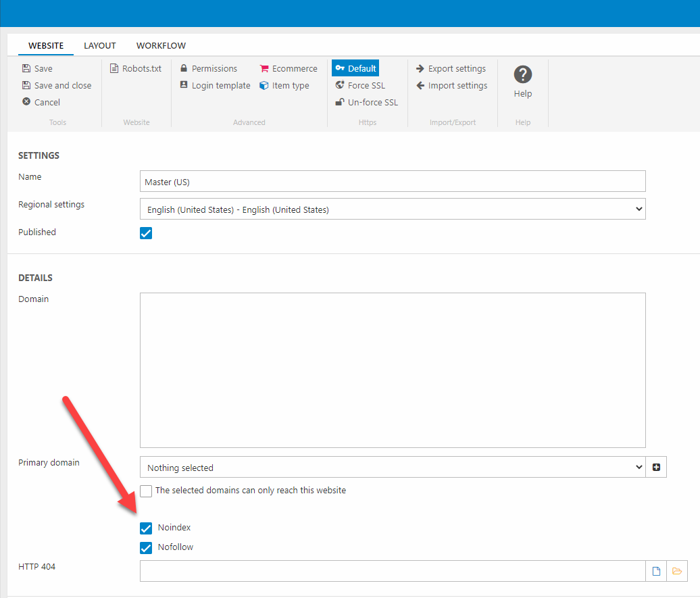700x598 pixels.
Task: Click into the Name text field
Action: pos(392,182)
